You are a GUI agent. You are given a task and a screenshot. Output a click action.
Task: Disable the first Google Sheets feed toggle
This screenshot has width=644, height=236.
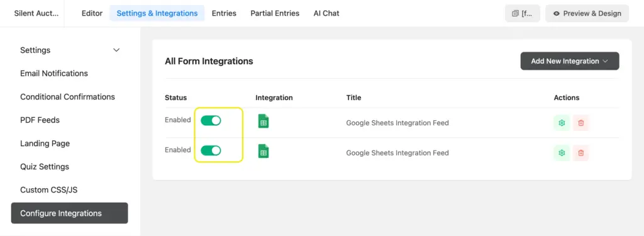click(211, 120)
